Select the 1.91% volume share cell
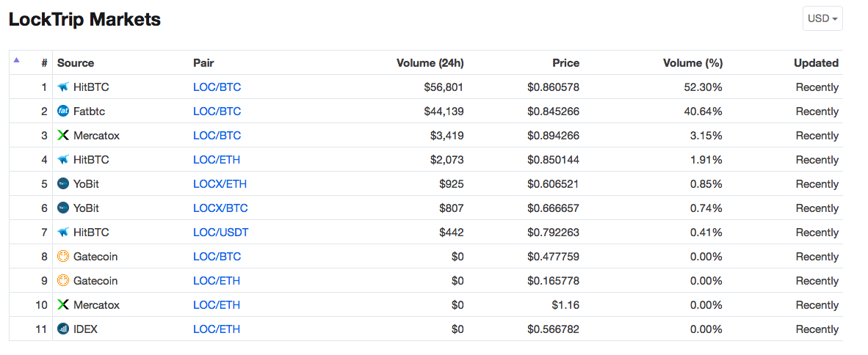The height and width of the screenshot is (355, 868). [x=708, y=160]
